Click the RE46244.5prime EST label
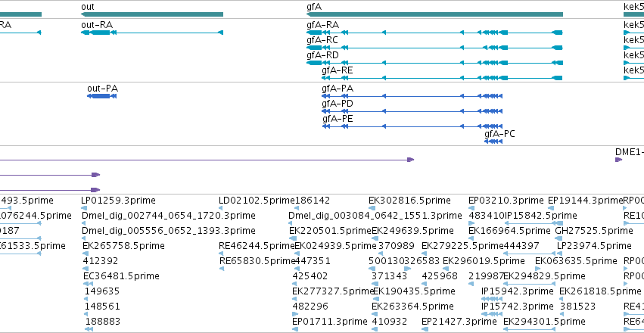The width and height of the screenshot is (644, 333). tap(257, 246)
